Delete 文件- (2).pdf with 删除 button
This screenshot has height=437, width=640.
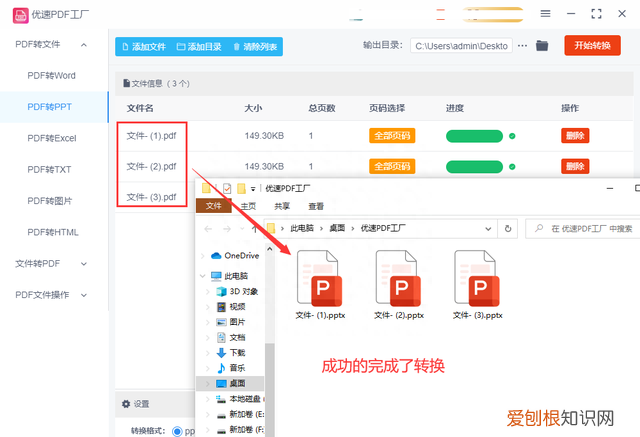pyautogui.click(x=575, y=166)
